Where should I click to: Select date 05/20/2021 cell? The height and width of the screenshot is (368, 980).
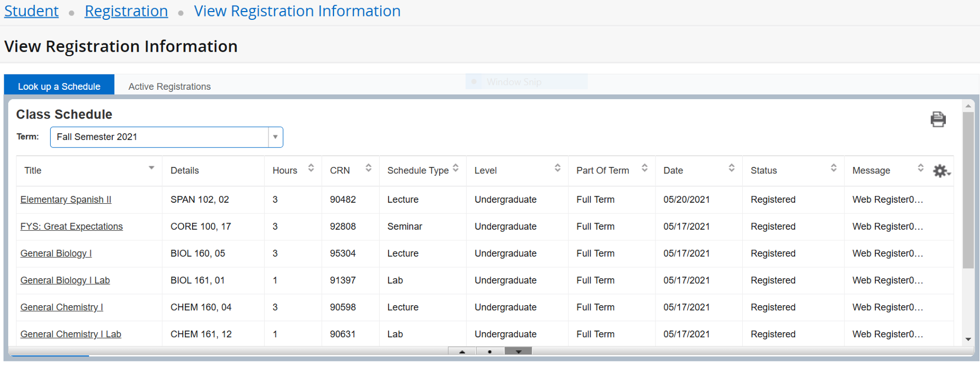(x=686, y=199)
